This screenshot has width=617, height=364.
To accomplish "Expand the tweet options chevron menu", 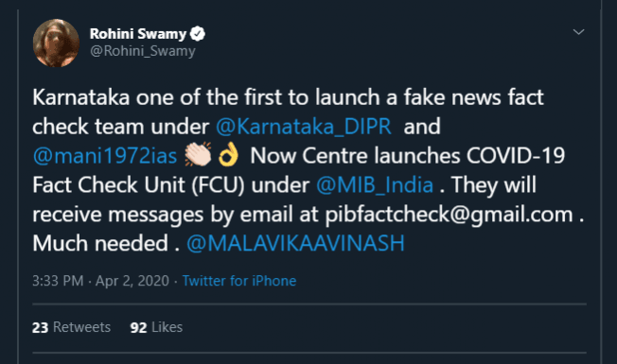I will coord(578,32).
